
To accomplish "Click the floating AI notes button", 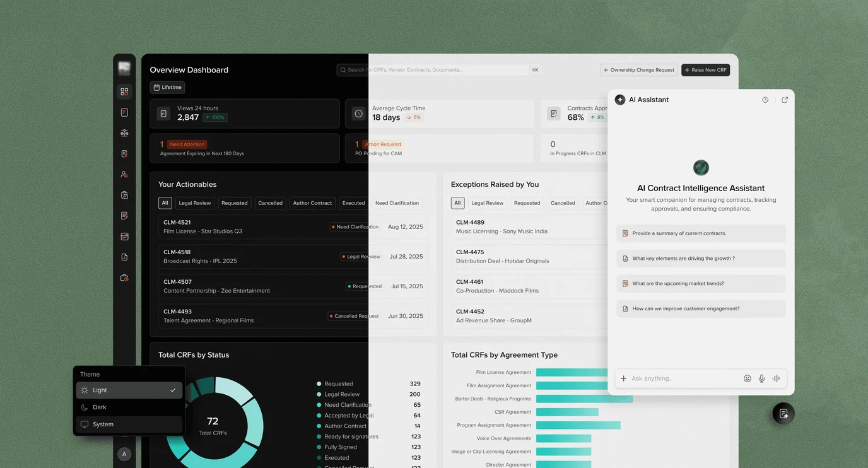I will click(783, 414).
